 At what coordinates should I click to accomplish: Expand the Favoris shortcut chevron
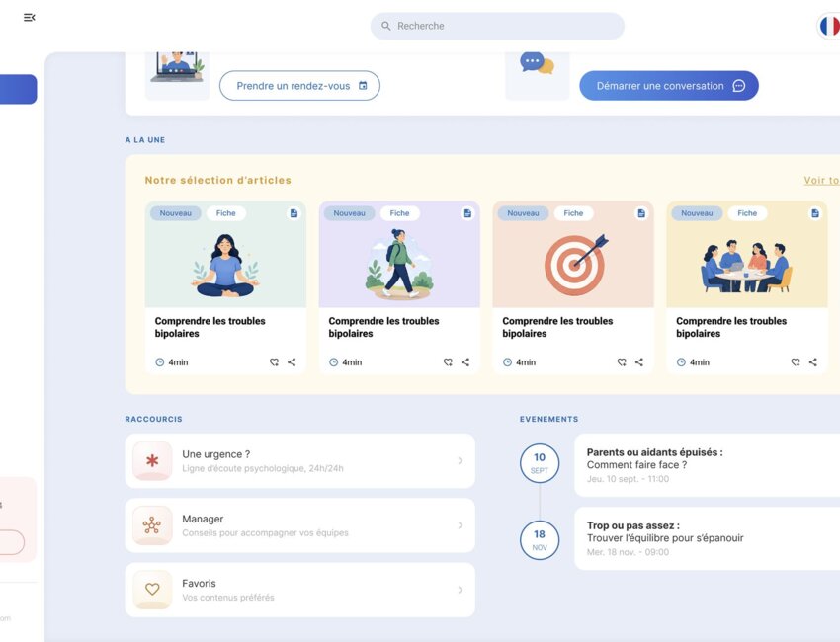[x=461, y=590]
